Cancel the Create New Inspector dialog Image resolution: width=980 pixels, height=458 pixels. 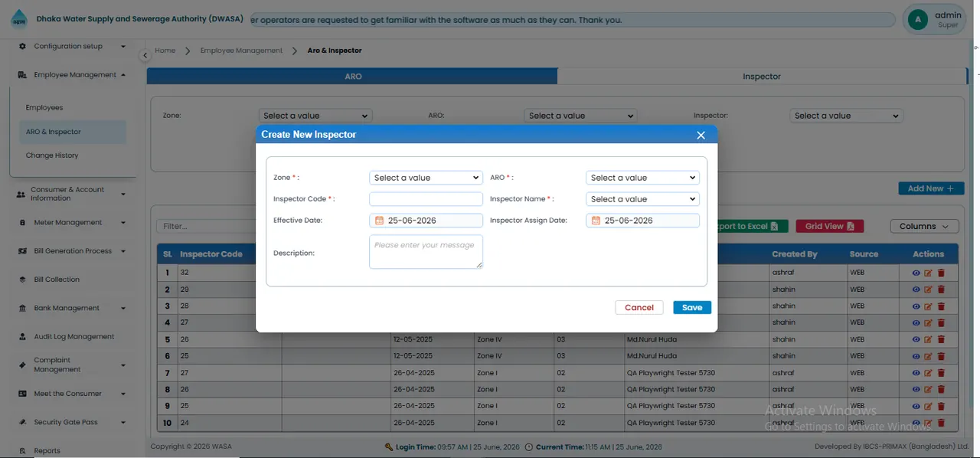tap(639, 307)
